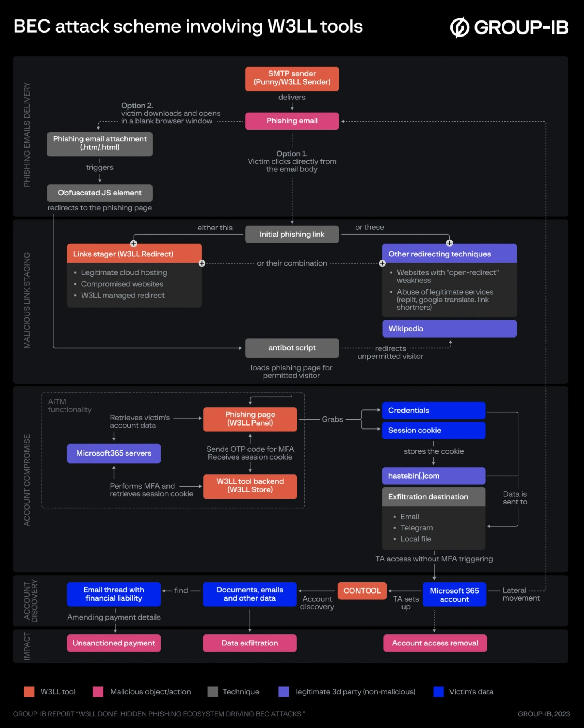Click the Group-IB logo icon
This screenshot has height=728, width=584.
[x=459, y=27]
